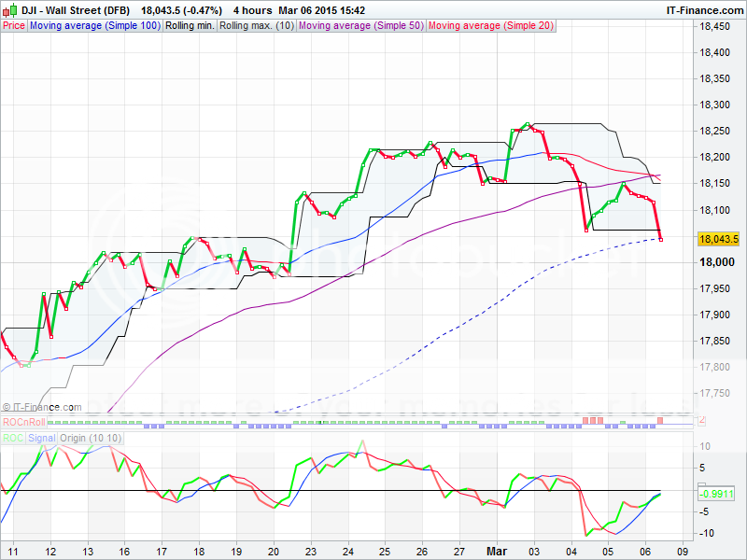Click the Rolling min. legend label
The image size is (747, 560).
[x=190, y=26]
